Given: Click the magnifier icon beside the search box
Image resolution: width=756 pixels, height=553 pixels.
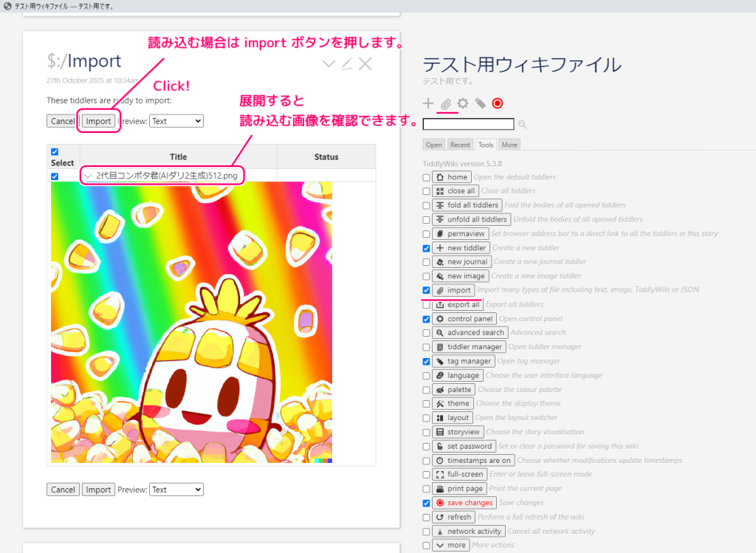Looking at the screenshot, I should tap(522, 124).
